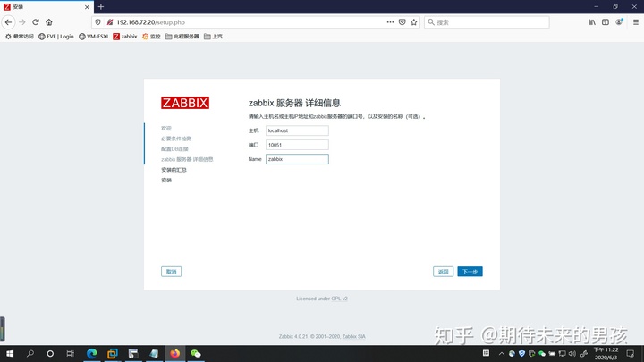
Task: Open Firefox hamburger menu
Action: (636, 22)
